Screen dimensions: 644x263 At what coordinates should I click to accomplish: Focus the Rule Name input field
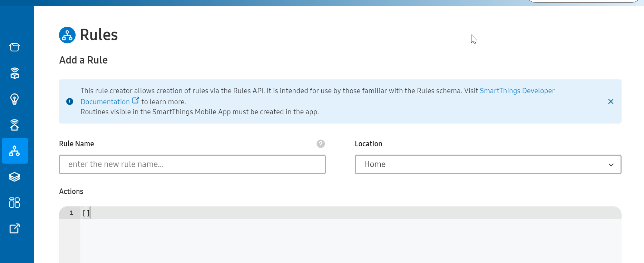[x=192, y=165]
